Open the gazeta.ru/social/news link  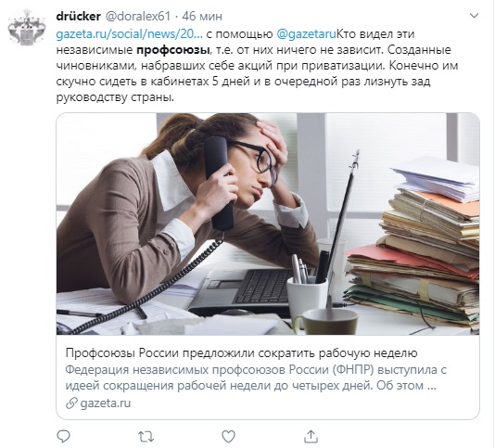(x=130, y=33)
